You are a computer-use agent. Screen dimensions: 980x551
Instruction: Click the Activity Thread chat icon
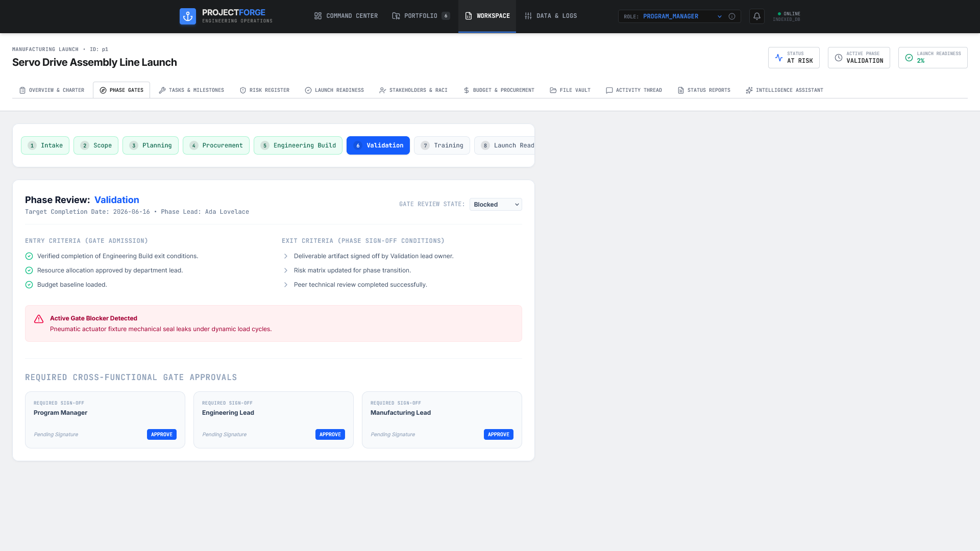click(x=609, y=90)
